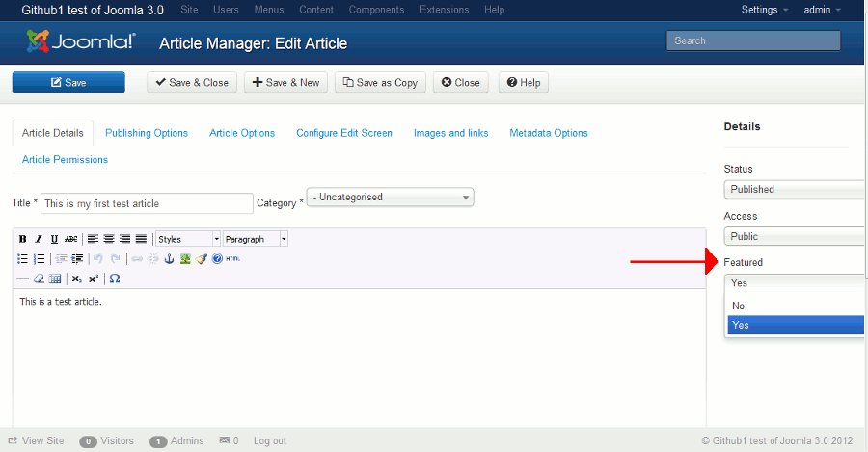Open the special character (Omega) picker
This screenshot has height=452, width=868.
click(115, 279)
